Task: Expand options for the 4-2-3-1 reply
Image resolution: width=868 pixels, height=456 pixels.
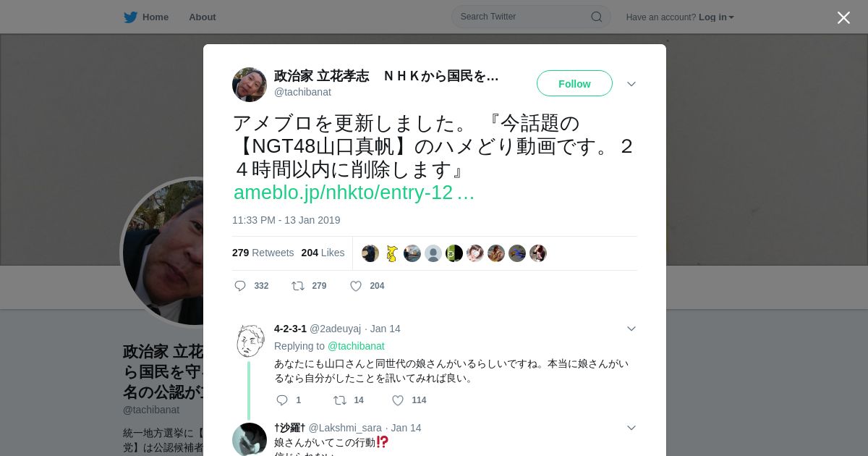Action: tap(631, 329)
